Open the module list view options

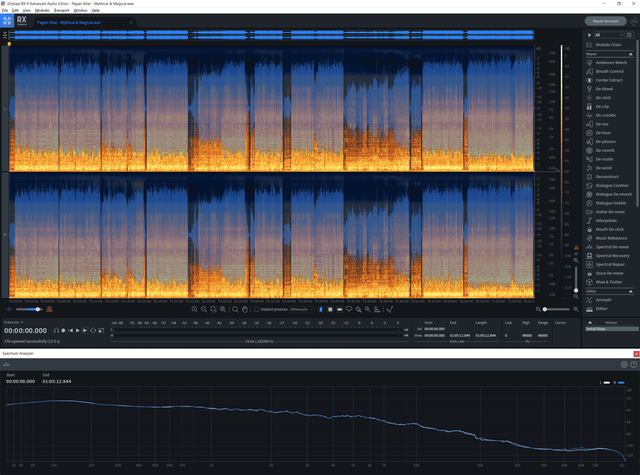pyautogui.click(x=629, y=35)
